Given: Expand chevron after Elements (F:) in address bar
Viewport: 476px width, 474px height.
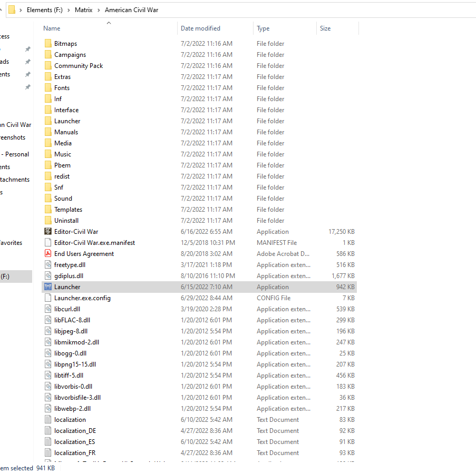Looking at the screenshot, I should tap(69, 10).
